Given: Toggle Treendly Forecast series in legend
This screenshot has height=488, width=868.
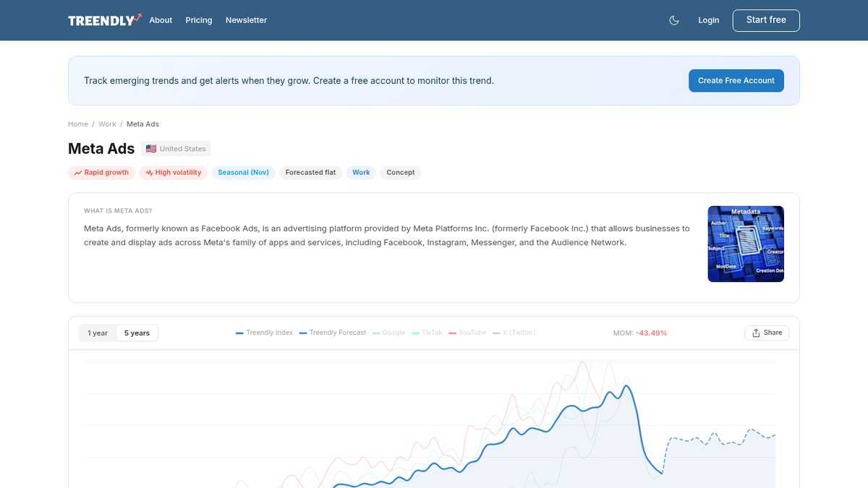Looking at the screenshot, I should [333, 333].
